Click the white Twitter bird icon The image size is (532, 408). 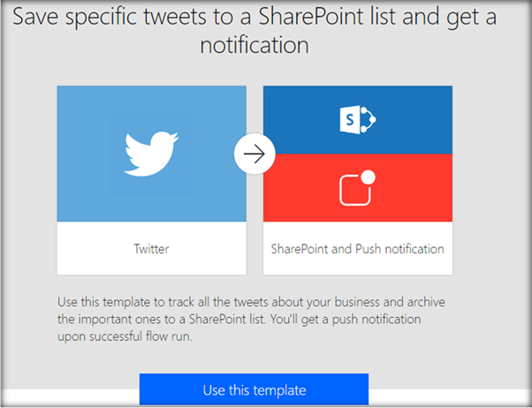click(x=151, y=154)
